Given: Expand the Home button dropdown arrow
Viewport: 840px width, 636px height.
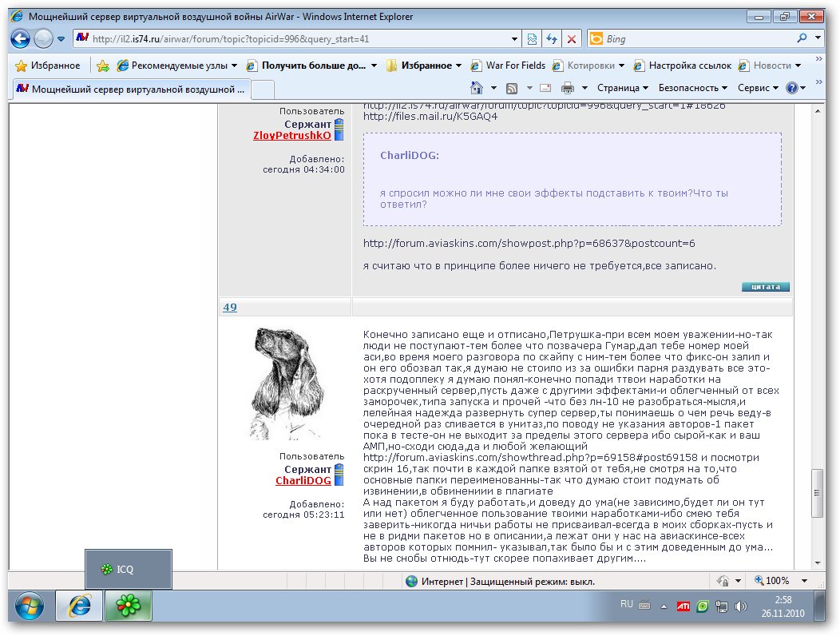Looking at the screenshot, I should pos(493,88).
